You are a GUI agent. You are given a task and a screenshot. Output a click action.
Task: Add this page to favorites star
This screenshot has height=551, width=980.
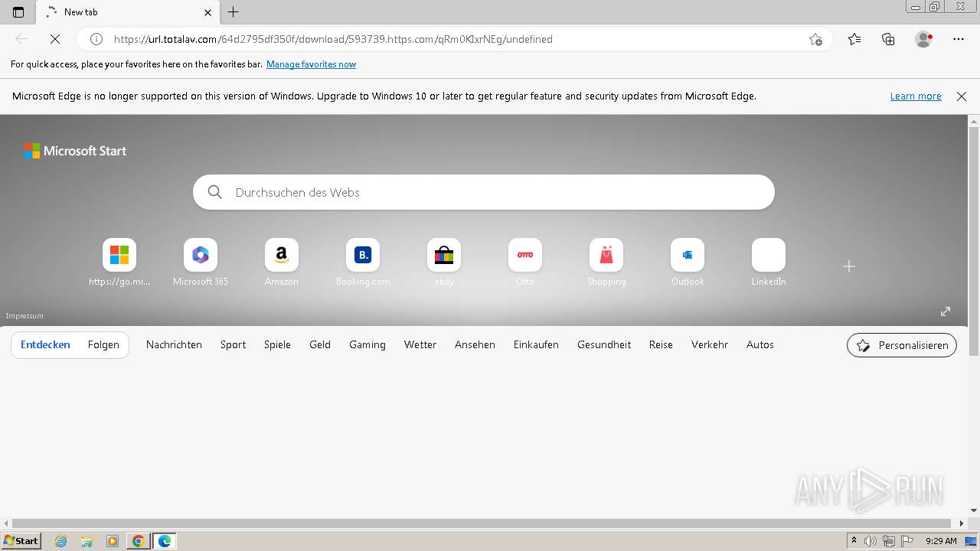tap(815, 39)
